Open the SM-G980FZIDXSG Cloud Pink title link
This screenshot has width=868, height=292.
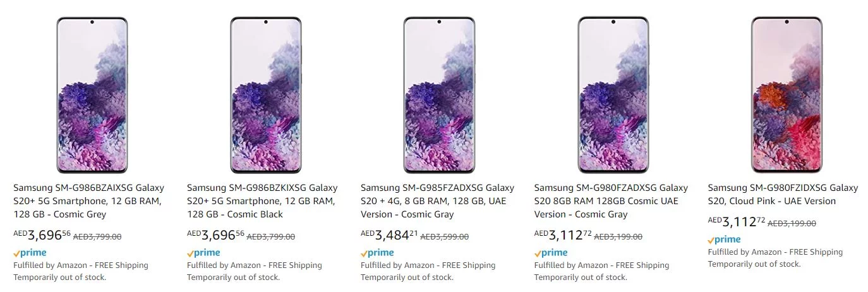click(x=783, y=195)
